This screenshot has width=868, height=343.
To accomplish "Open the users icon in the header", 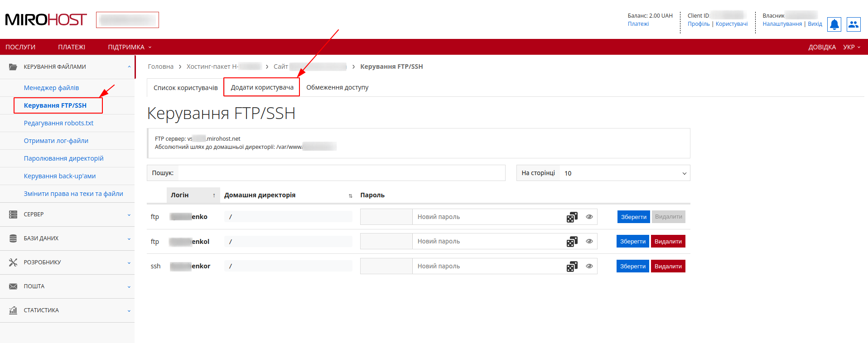I will [x=854, y=24].
